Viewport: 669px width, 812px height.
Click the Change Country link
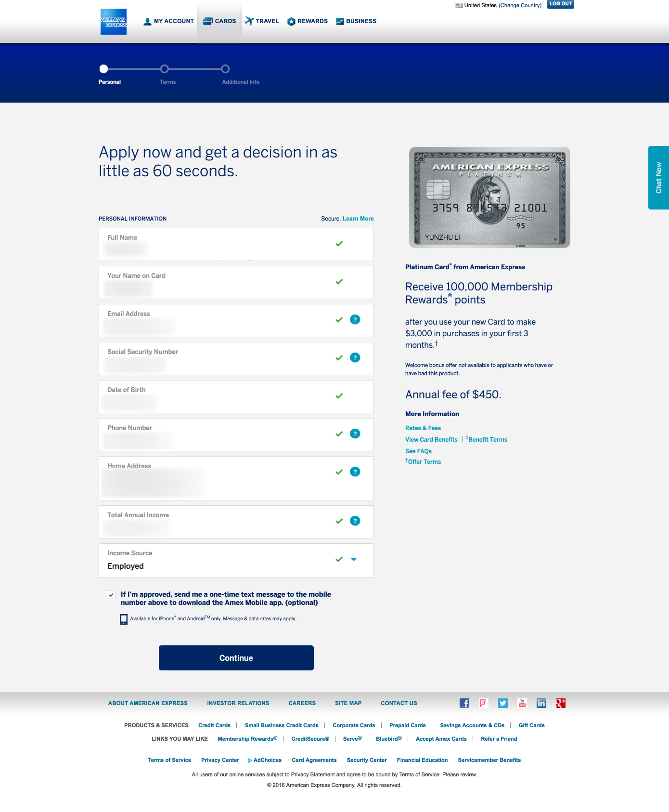pyautogui.click(x=520, y=5)
